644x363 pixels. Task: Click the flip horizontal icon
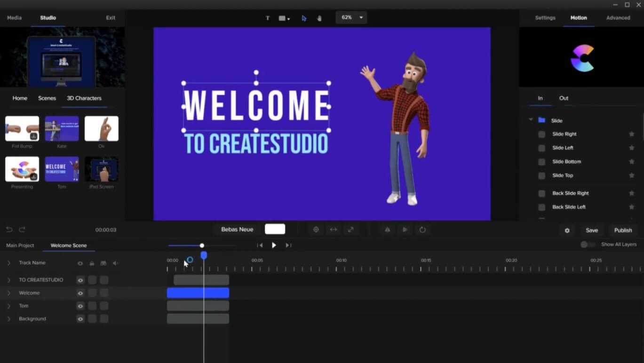388,229
